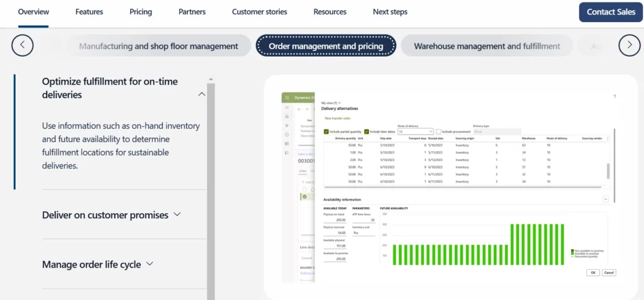Expand Manage order life cycle section

150,264
